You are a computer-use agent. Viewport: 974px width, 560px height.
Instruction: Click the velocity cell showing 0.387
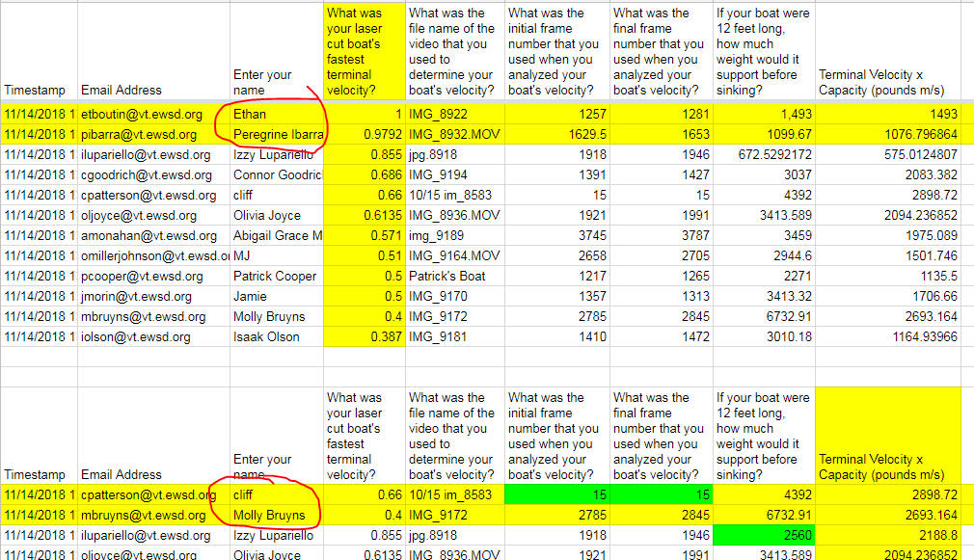(x=364, y=336)
